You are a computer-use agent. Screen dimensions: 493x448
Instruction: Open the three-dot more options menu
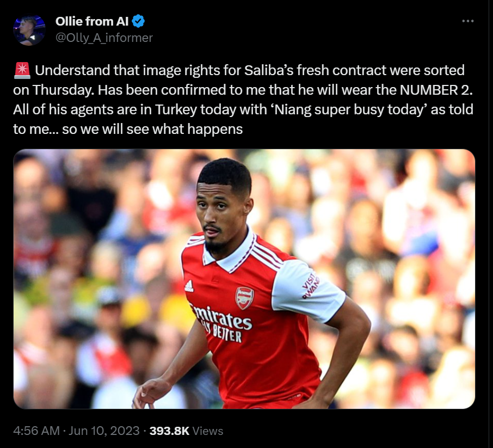point(467,21)
